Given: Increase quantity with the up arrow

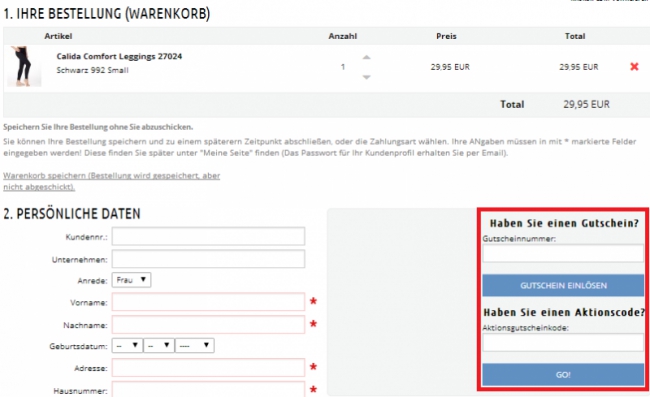Looking at the screenshot, I should 366,57.
